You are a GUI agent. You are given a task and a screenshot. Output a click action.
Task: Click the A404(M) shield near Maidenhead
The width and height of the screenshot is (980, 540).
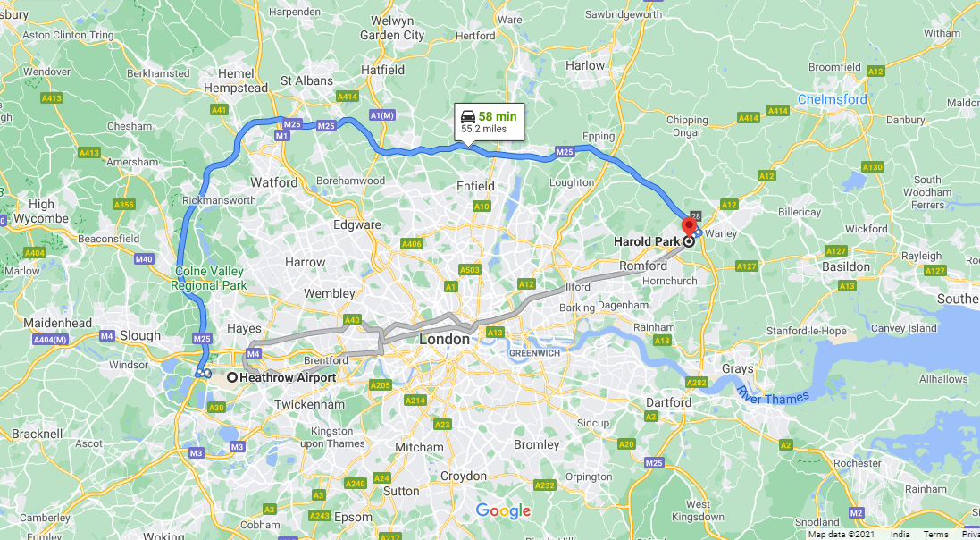pyautogui.click(x=51, y=340)
